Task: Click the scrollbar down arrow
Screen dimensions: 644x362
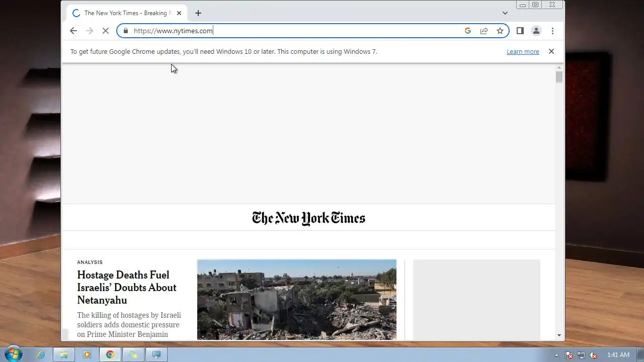Action: click(559, 335)
